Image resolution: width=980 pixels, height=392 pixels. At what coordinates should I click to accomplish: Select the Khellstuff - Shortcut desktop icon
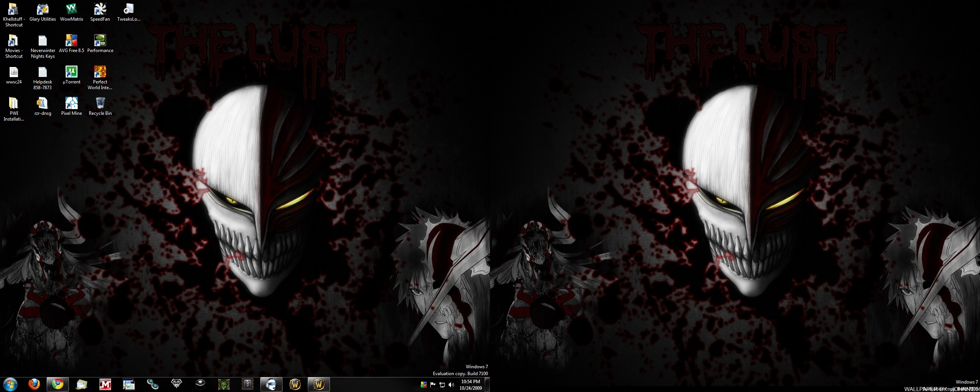click(14, 15)
